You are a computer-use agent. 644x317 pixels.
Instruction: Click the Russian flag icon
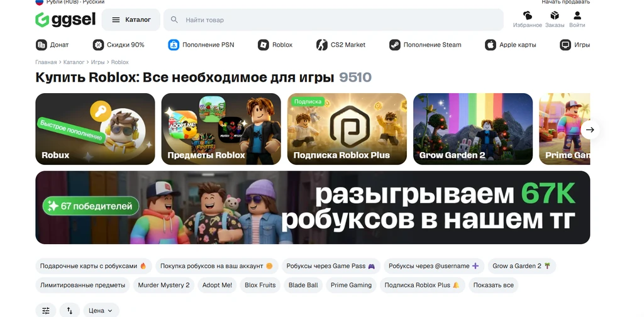tap(40, 2)
